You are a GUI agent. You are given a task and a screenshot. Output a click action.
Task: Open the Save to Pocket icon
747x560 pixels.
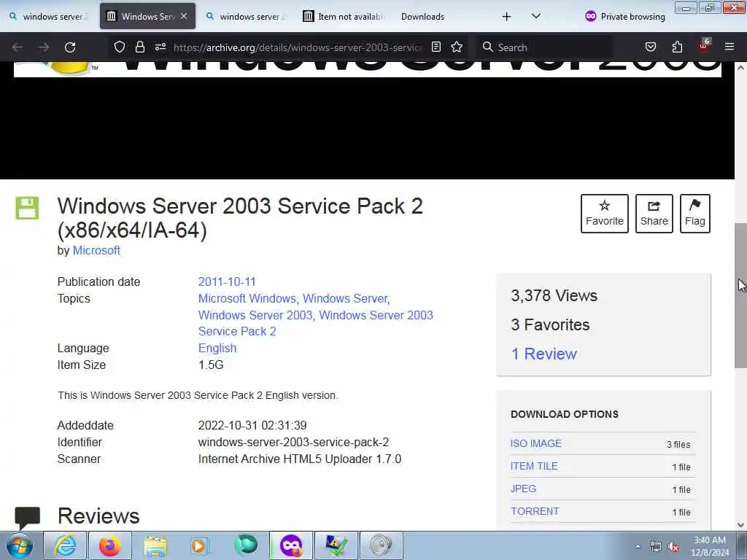click(x=650, y=47)
